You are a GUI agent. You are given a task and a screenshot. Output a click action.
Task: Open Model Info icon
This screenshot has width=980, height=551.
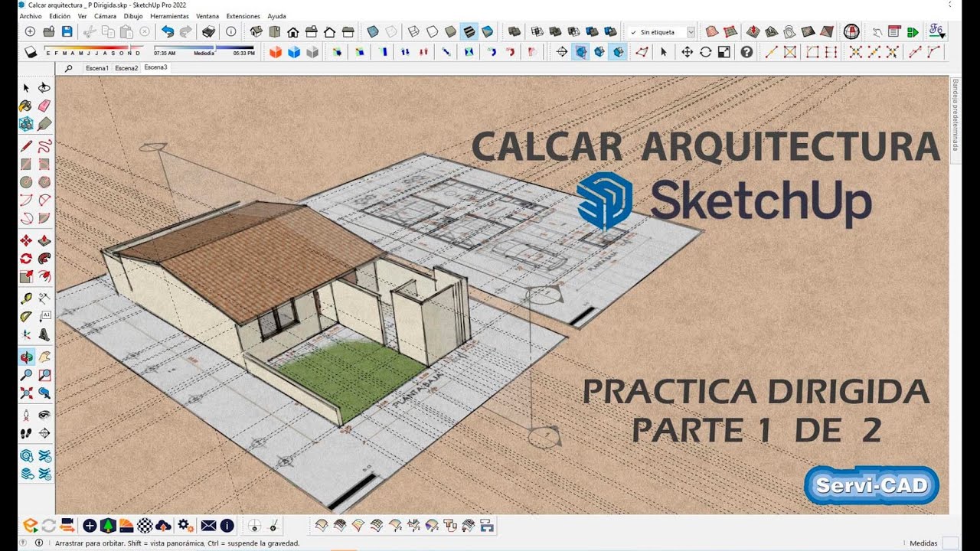click(231, 31)
